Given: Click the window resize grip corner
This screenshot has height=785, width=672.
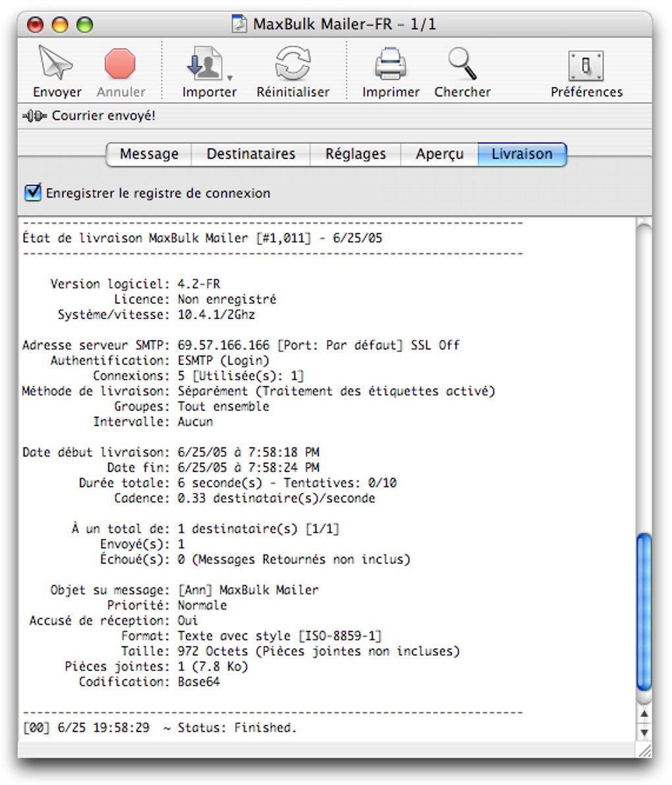Looking at the screenshot, I should pos(644,750).
